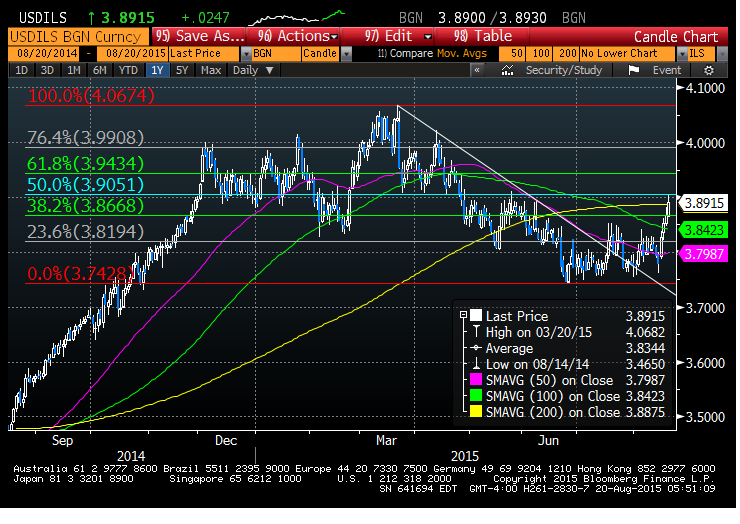This screenshot has height=524, width=740.
Task: Expand the Daily periodicity dropdown
Action: 250,71
